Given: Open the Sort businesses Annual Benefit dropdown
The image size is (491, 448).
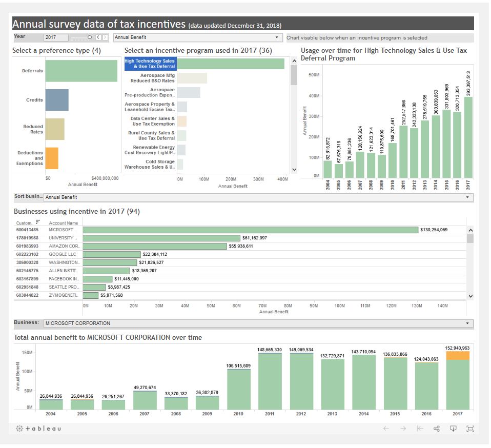Looking at the screenshot, I should (258, 197).
